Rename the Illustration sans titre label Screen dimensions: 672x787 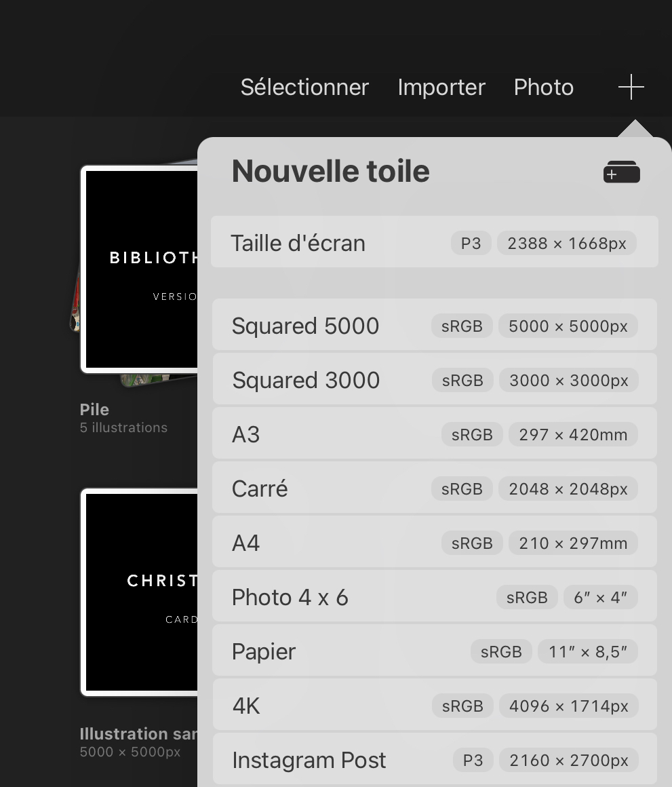138,734
